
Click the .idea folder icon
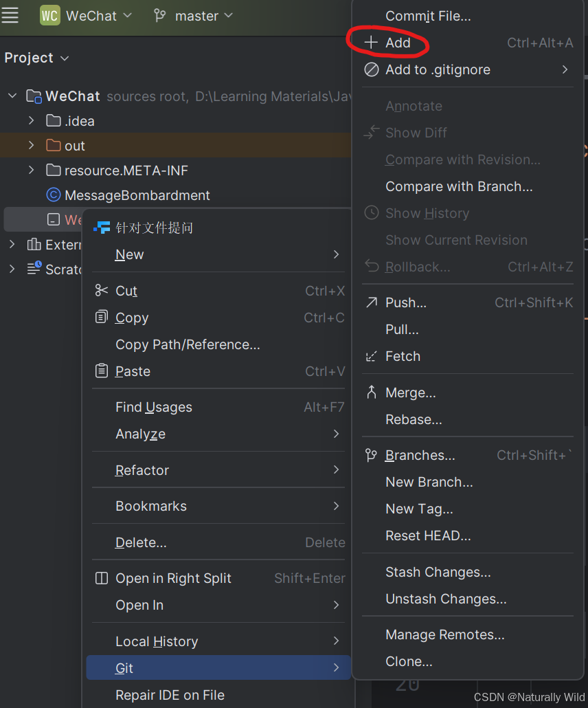click(x=54, y=120)
